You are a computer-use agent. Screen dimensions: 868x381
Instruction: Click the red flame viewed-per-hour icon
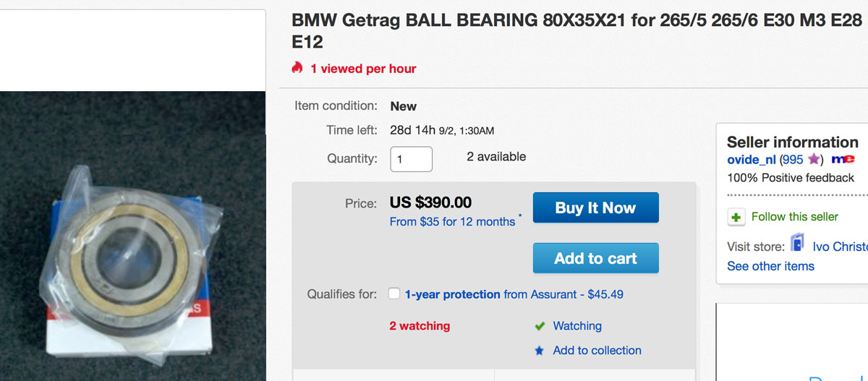297,68
